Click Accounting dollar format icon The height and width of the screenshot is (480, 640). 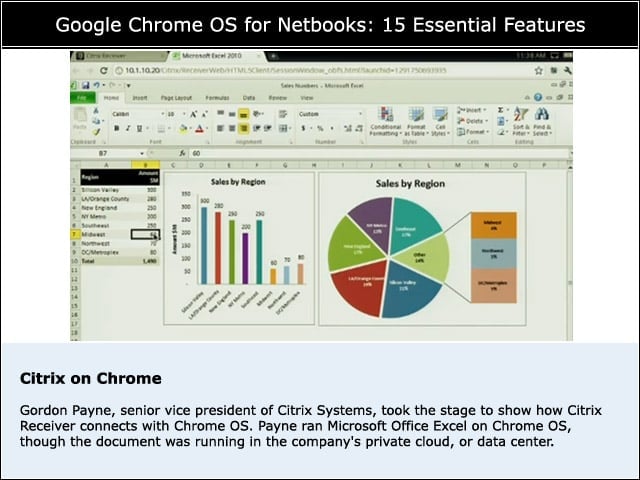[x=303, y=128]
